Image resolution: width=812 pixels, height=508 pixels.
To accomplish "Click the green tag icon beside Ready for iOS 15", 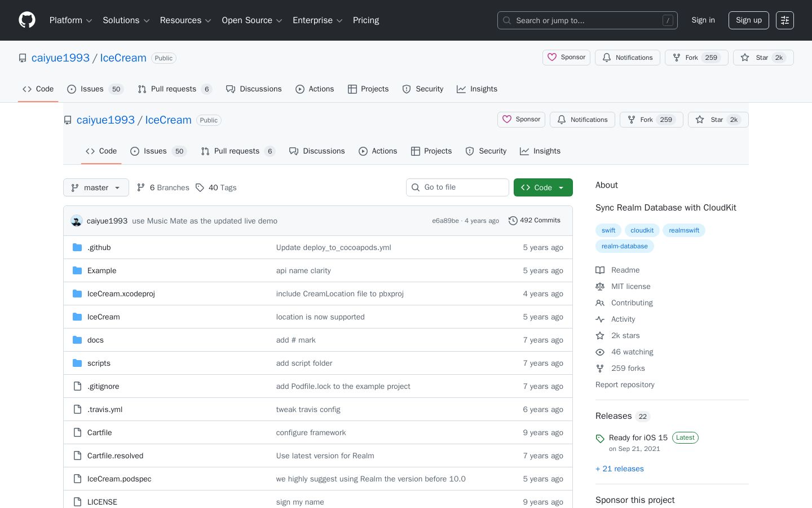I will point(600,439).
